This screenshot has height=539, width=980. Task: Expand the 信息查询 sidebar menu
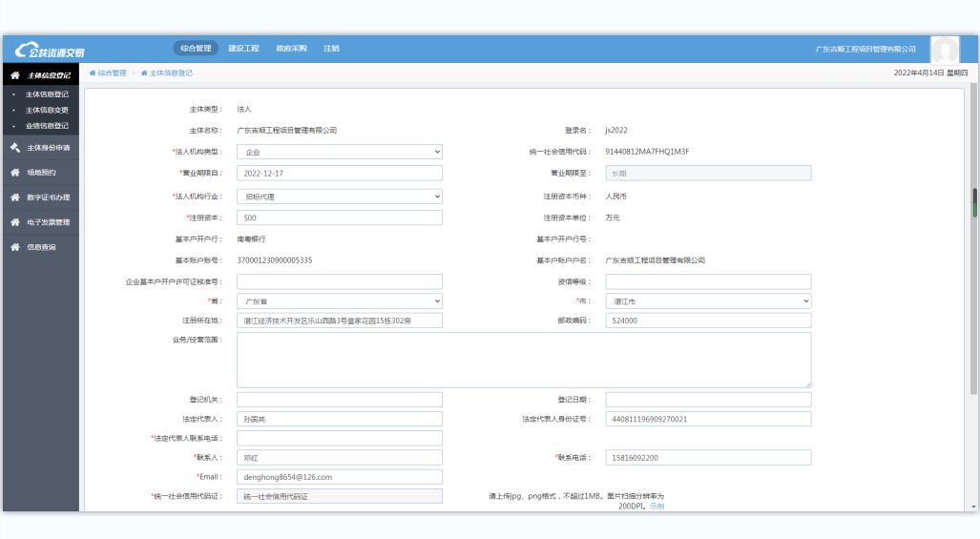pos(41,247)
